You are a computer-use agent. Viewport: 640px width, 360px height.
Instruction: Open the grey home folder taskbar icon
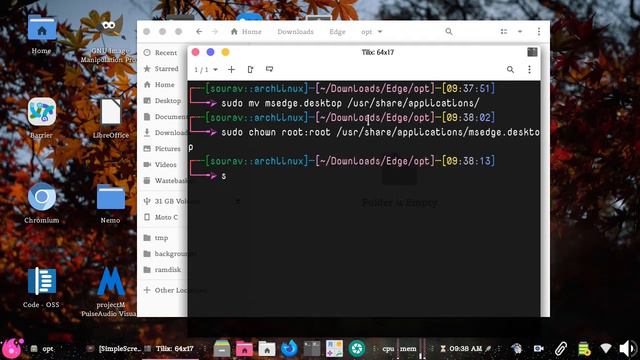tap(267, 349)
